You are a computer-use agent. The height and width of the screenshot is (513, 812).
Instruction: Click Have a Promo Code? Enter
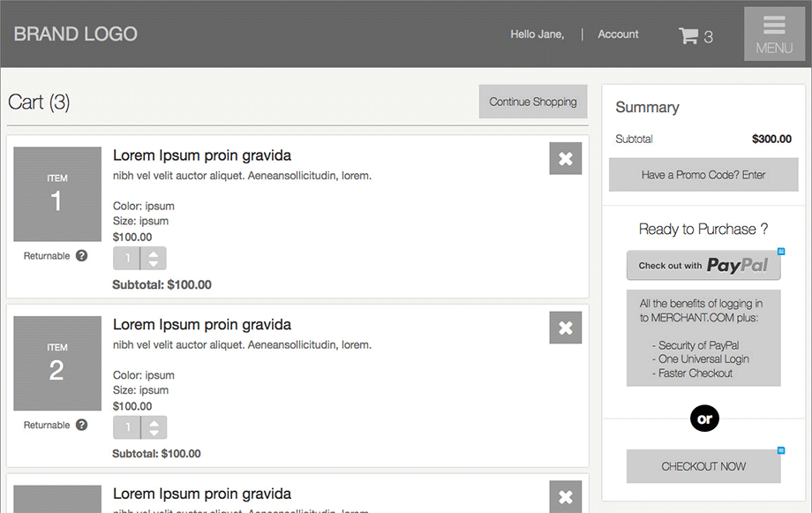(703, 175)
